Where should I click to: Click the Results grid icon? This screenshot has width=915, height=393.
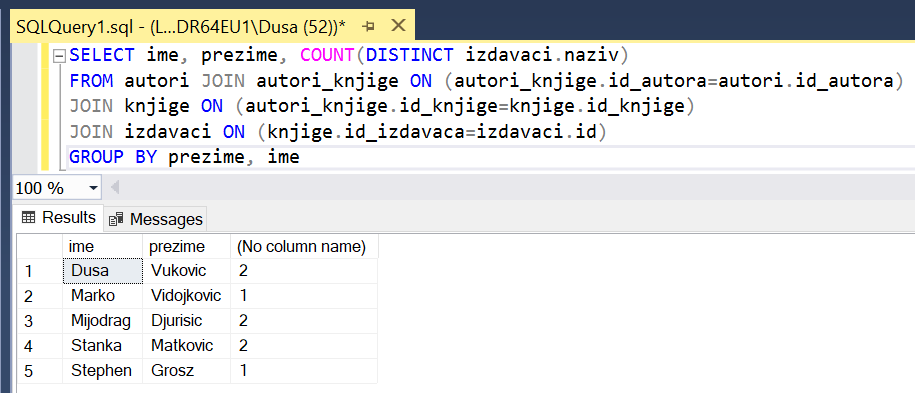point(28,218)
